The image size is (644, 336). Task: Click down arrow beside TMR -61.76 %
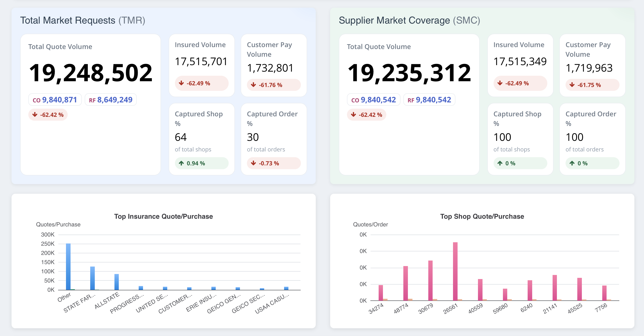coord(253,85)
